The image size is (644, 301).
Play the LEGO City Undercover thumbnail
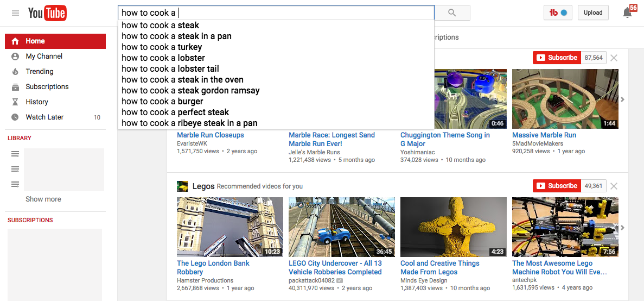(x=342, y=227)
